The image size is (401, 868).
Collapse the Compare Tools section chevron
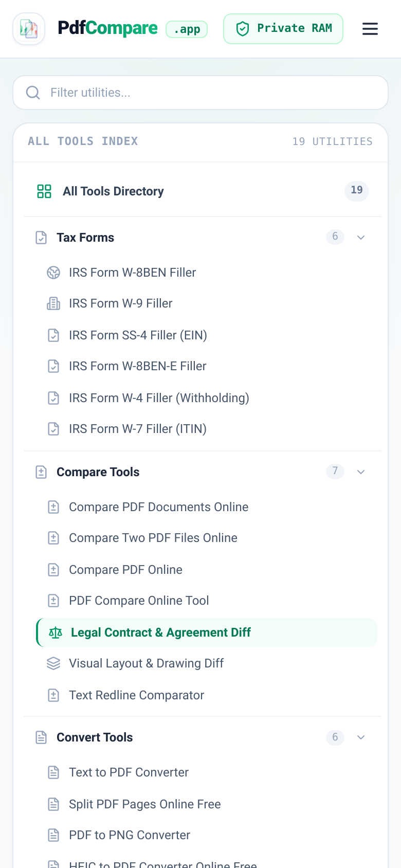click(361, 472)
